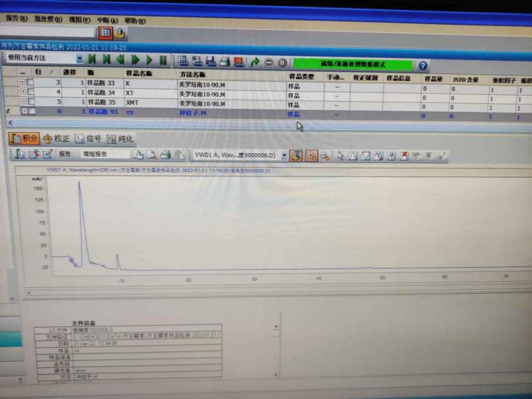Select the arrow pointer tool
Screen dimensions: 532x399
pos(340,156)
